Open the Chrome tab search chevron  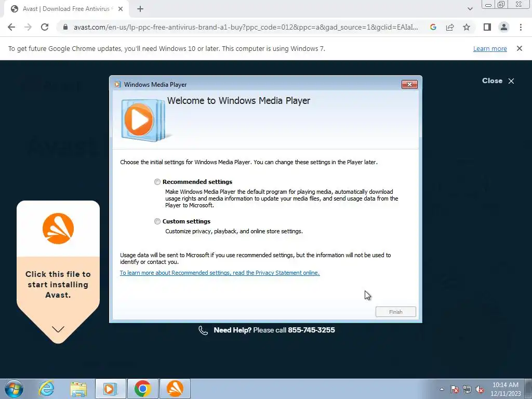click(x=470, y=9)
